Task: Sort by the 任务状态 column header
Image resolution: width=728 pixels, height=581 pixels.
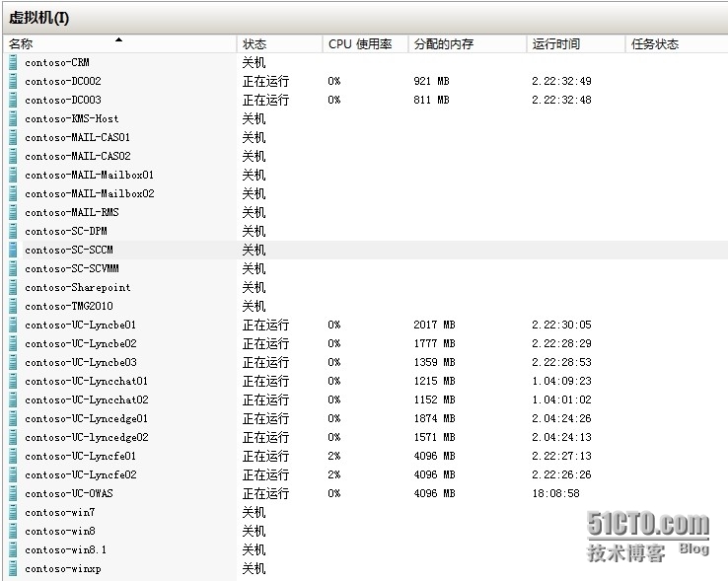Action: point(677,44)
